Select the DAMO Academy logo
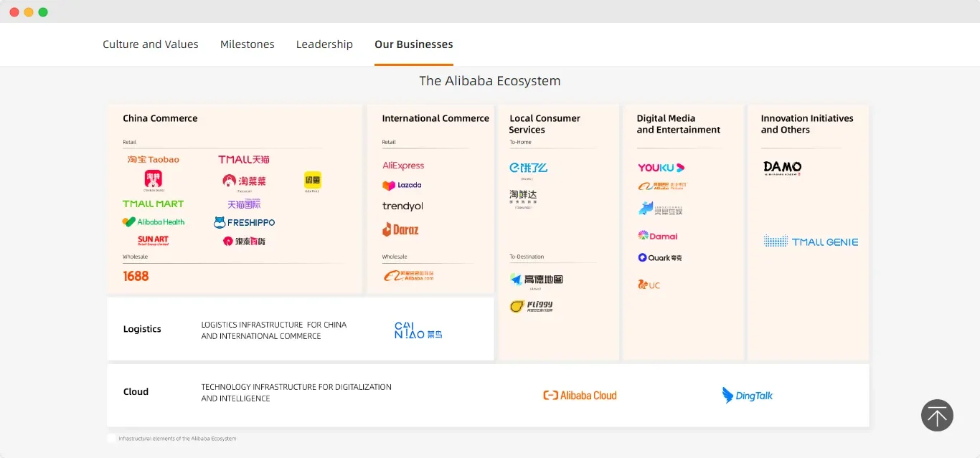The image size is (980, 458). coord(782,167)
